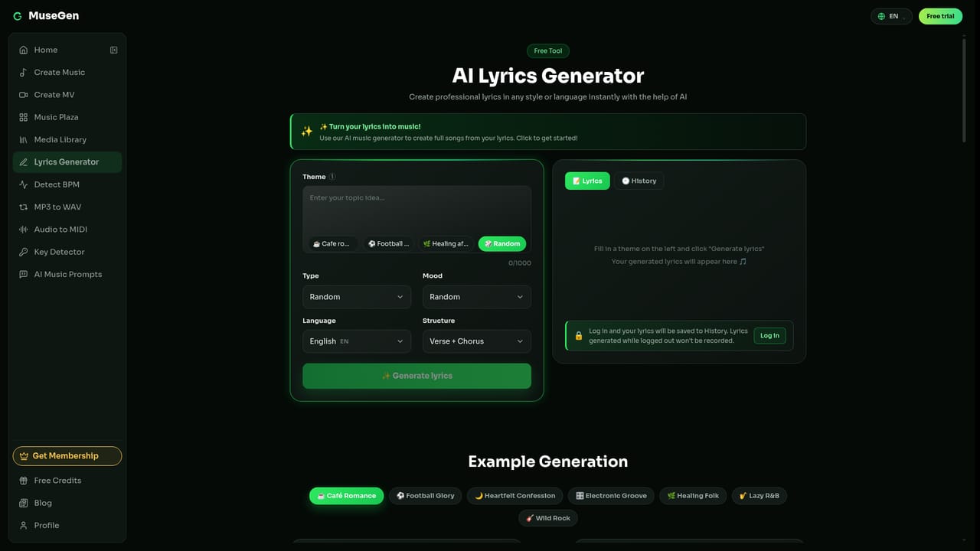
Task: Click the Get Membership button
Action: tap(67, 456)
